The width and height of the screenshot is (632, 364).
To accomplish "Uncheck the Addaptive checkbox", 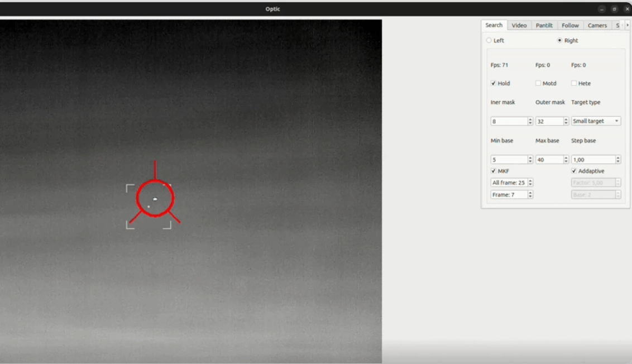I will 574,171.
